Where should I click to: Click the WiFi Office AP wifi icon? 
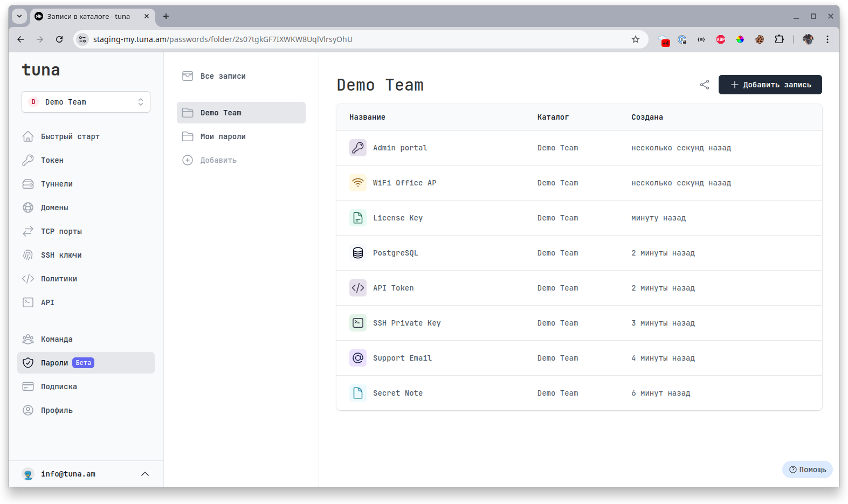tap(358, 183)
